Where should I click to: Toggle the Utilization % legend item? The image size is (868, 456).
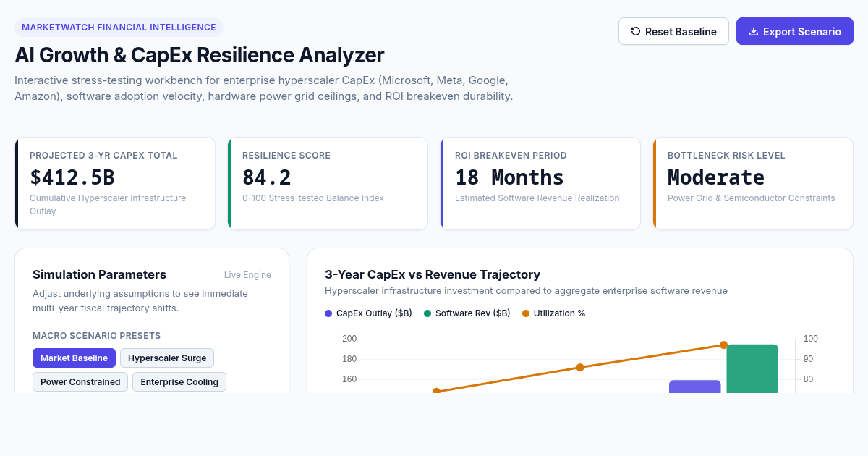[554, 313]
